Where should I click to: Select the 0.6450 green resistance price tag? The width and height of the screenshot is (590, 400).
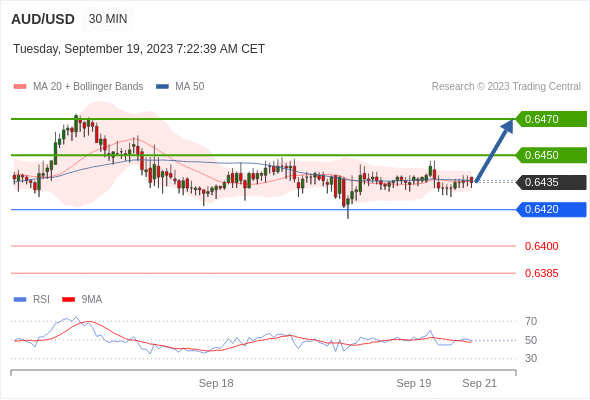click(551, 155)
